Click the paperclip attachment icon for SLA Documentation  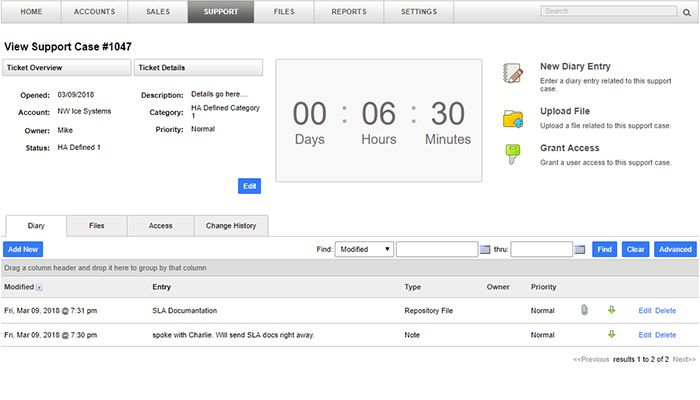tap(584, 310)
